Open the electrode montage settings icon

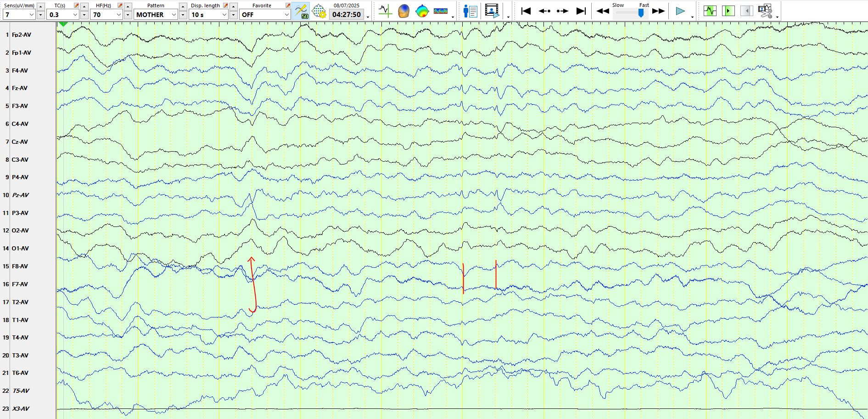click(319, 11)
